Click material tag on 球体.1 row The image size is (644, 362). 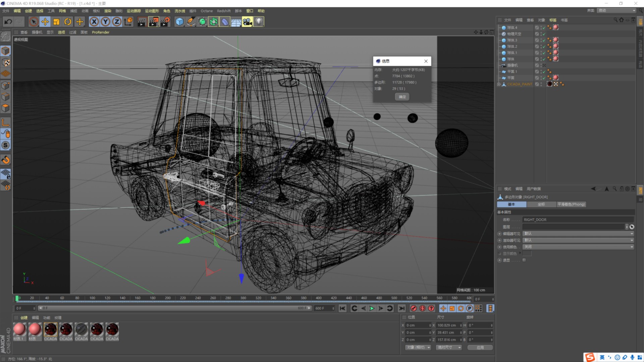pos(556,53)
